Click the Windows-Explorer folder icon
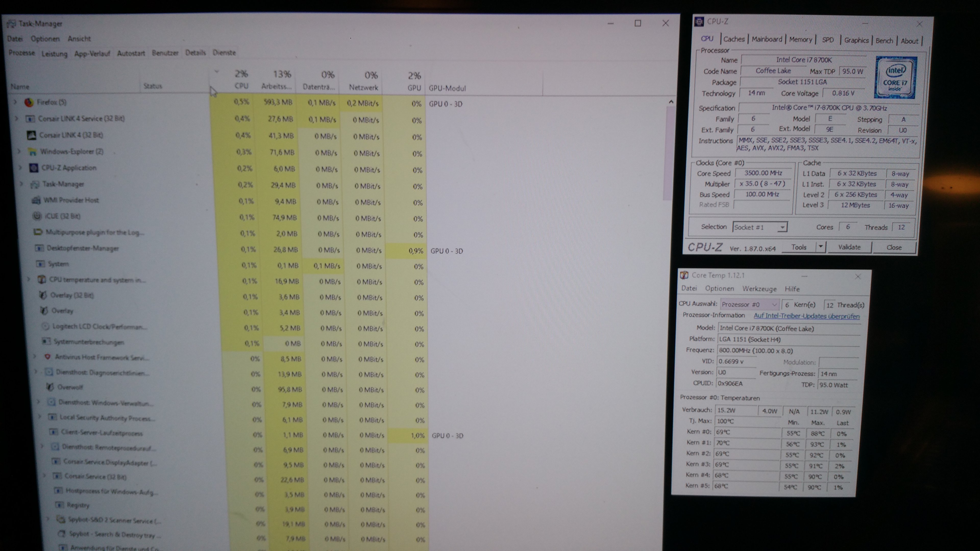This screenshot has height=551, width=980. coord(33,152)
